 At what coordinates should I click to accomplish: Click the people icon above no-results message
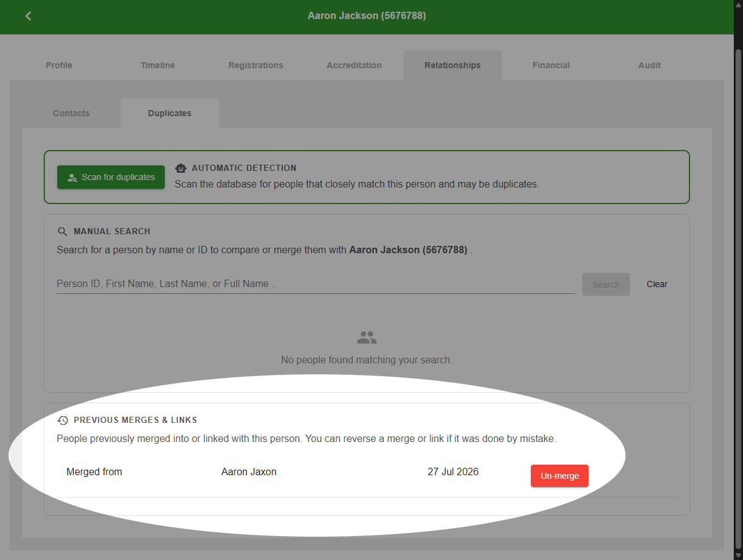[367, 337]
